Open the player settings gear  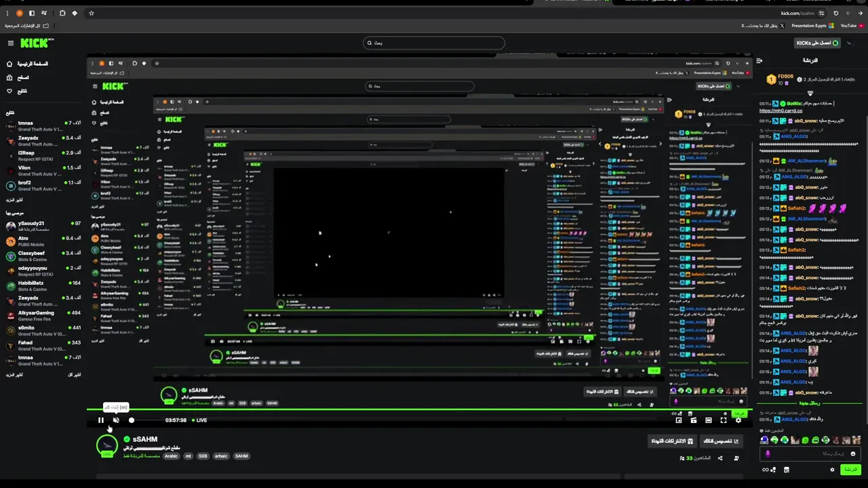[x=738, y=420]
